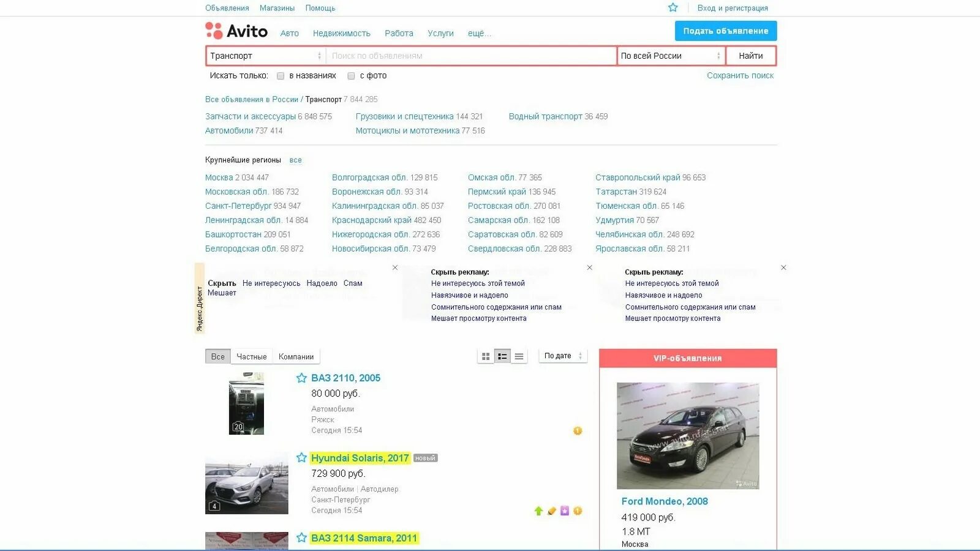Click the favorites star icon in header
This screenshot has height=551, width=980.
(x=673, y=7)
